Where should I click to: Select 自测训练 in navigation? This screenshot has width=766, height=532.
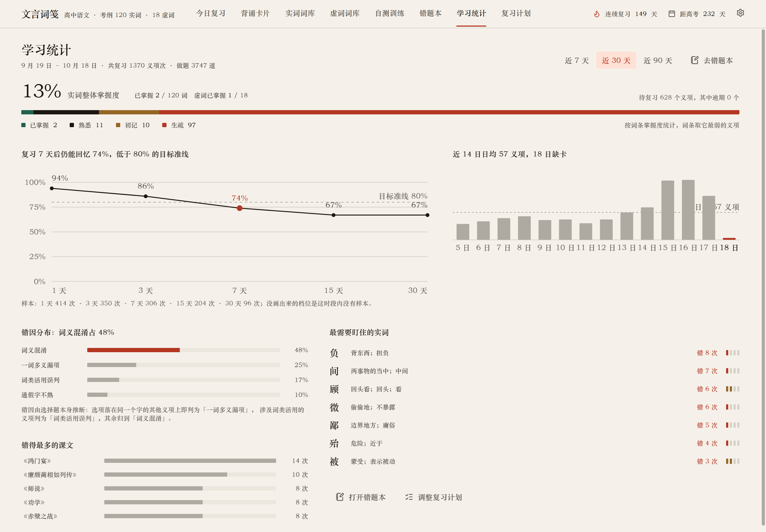point(389,13)
